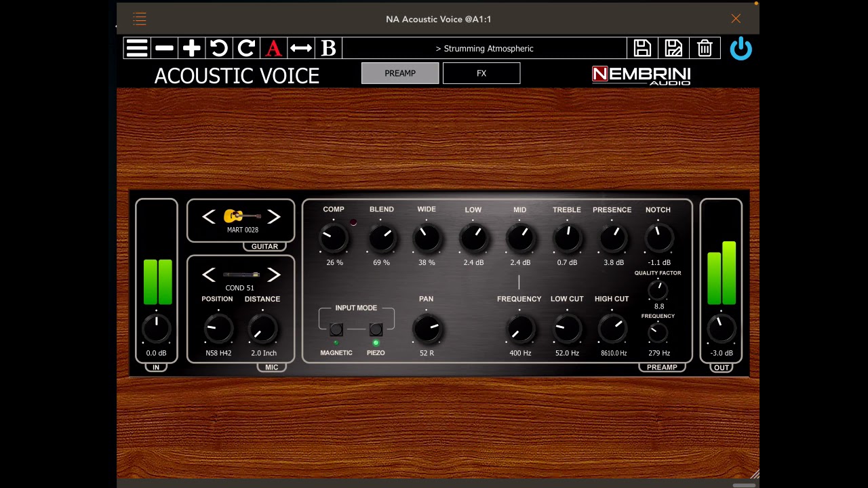Click the MART 0028 guitar image
Image resolution: width=868 pixels, height=488 pixels.
point(242,216)
